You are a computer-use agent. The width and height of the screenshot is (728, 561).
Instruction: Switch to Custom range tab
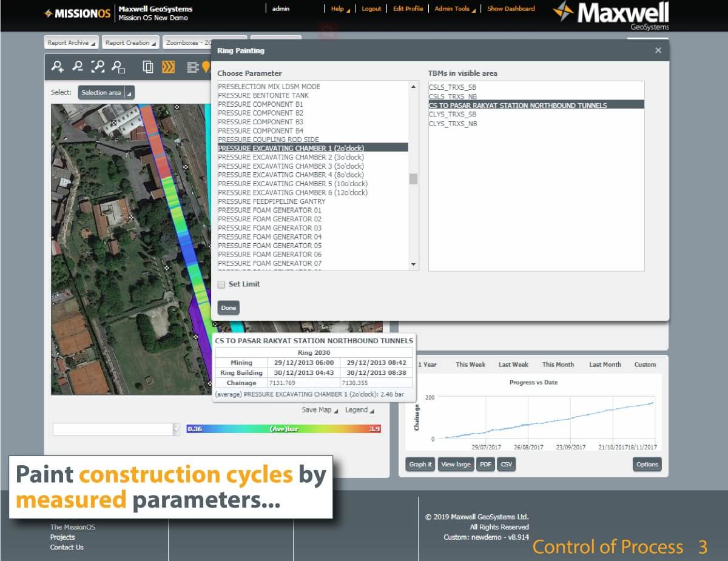pos(645,364)
